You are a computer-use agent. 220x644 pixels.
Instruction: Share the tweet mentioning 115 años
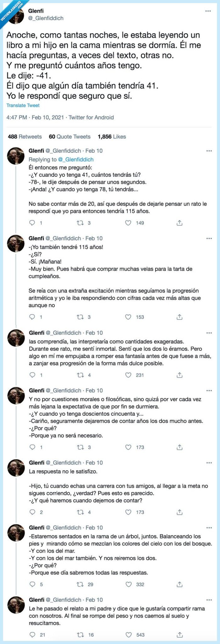pyautogui.click(x=179, y=317)
